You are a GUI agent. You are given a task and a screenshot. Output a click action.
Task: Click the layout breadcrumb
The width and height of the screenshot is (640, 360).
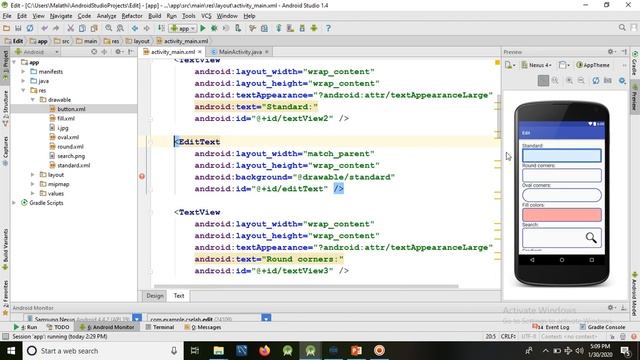tap(138, 41)
